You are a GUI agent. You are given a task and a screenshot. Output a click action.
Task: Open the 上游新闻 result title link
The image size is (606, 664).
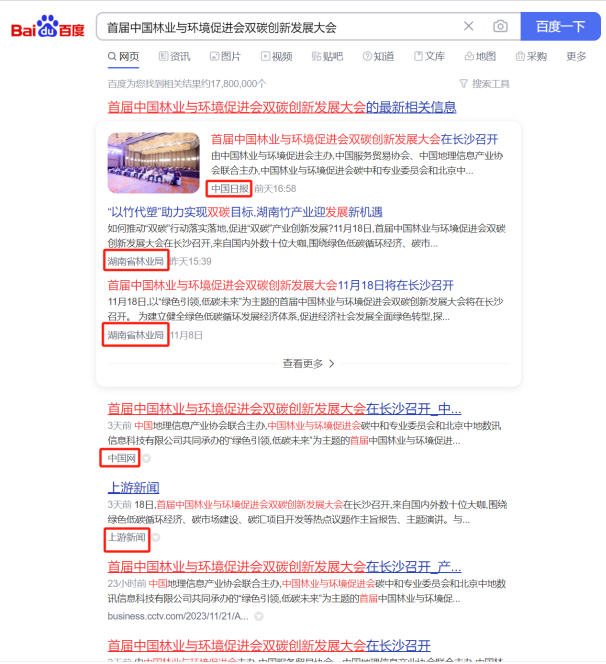(133, 487)
